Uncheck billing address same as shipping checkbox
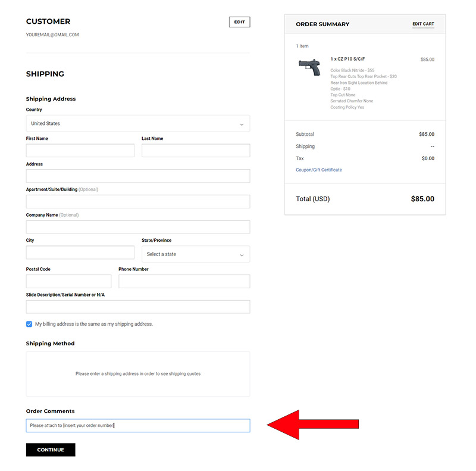476x471 pixels. pyautogui.click(x=29, y=324)
